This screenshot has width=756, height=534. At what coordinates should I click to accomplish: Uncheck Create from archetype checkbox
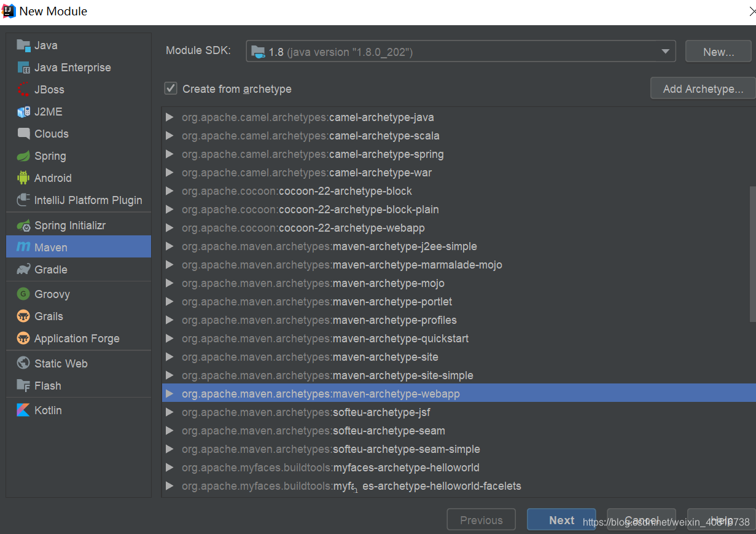tap(171, 88)
